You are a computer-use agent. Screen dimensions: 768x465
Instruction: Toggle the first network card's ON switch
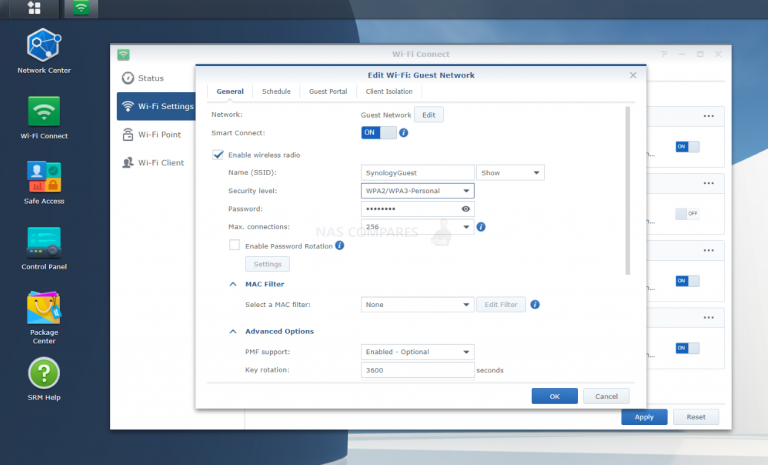(x=688, y=147)
